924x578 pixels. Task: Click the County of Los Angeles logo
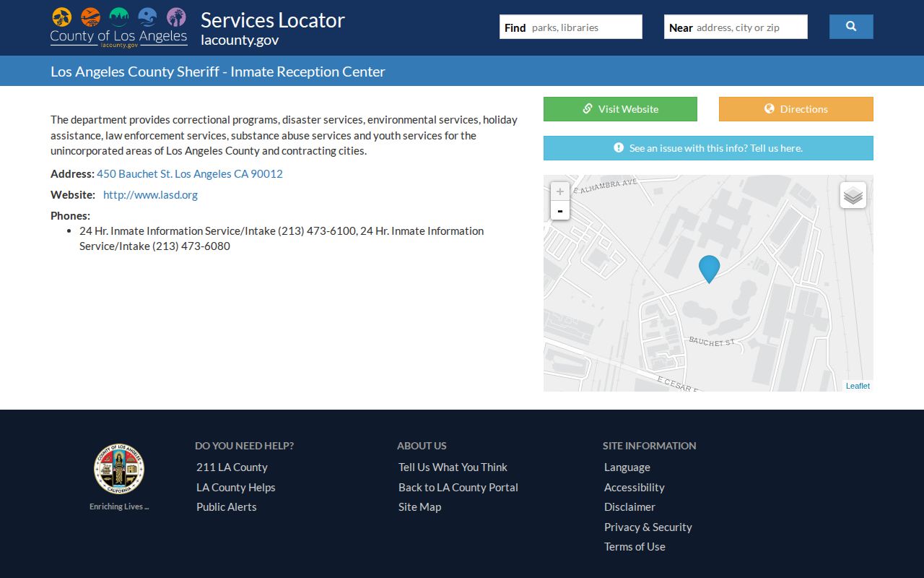click(119, 27)
